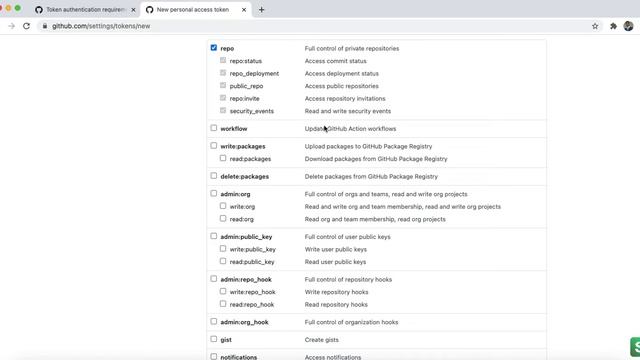Toggle the repo:status checkbox
Screen dimensions: 640x360
pyautogui.click(x=223, y=60)
